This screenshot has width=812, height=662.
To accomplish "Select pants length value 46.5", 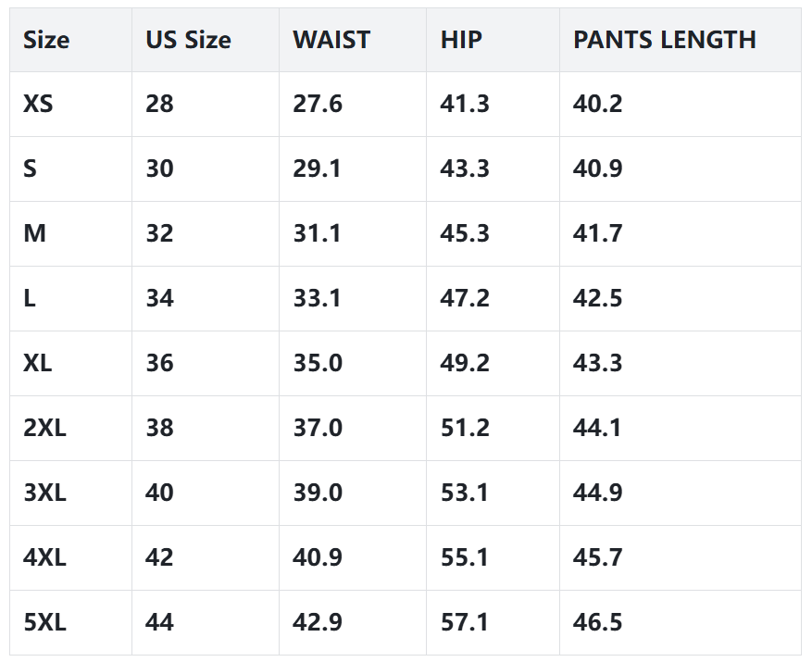I will 597,622.
